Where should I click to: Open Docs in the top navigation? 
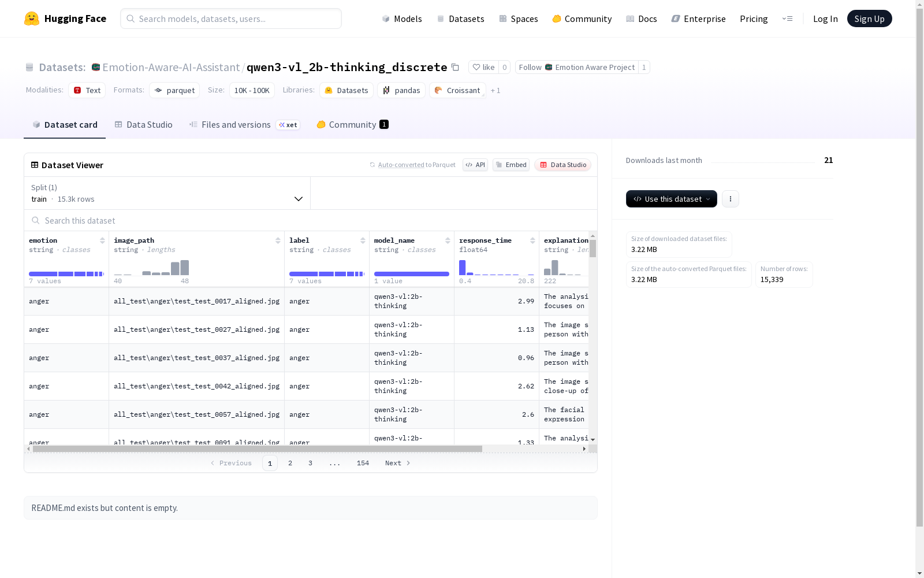point(642,18)
